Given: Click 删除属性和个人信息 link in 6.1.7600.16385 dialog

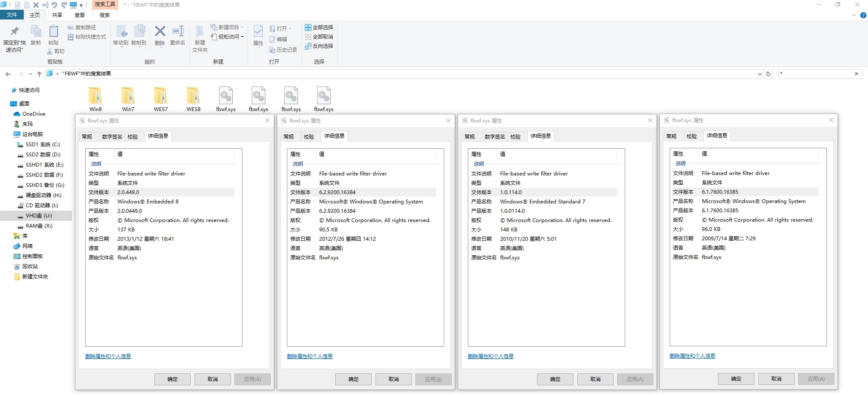Looking at the screenshot, I should click(x=693, y=356).
